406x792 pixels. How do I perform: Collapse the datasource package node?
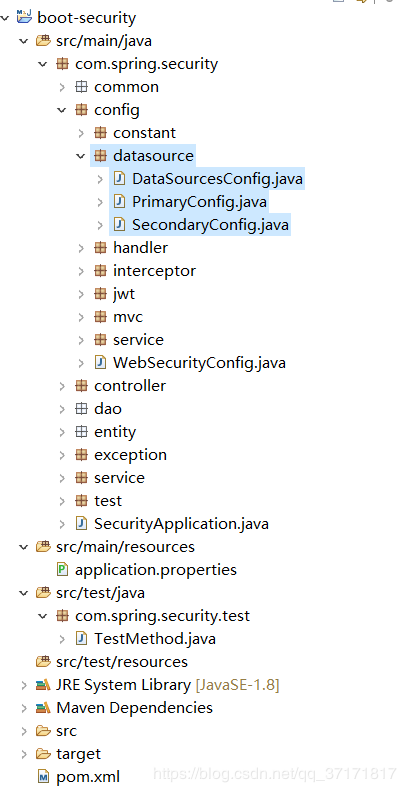tap(81, 156)
